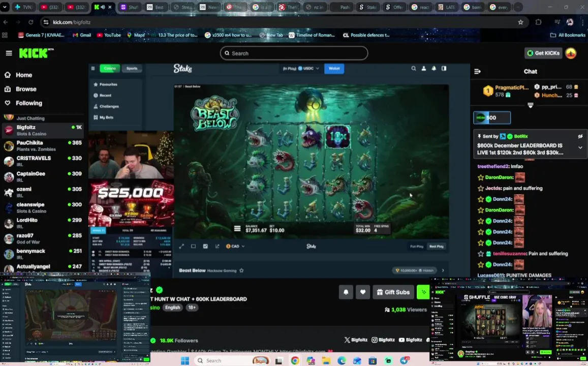The image size is (588, 366).
Task: Click the 500 KICKs goal bar
Action: (x=491, y=118)
